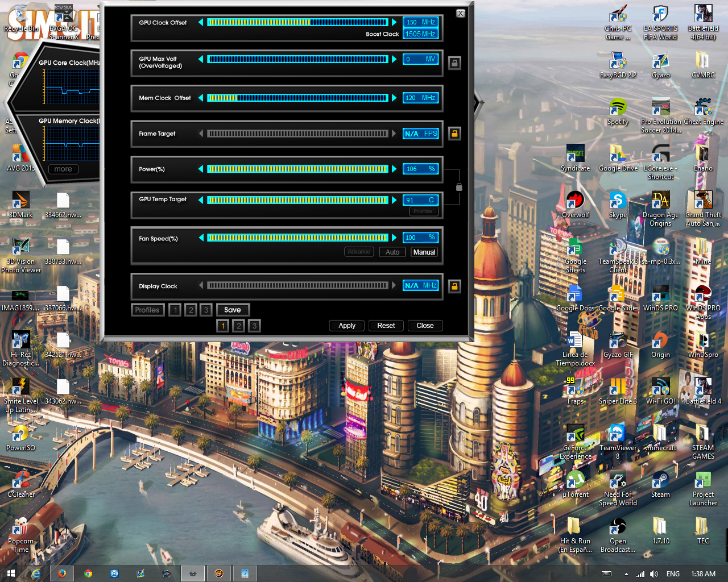The image size is (728, 582).
Task: Open the Fraps desktop icon
Action: point(576,390)
